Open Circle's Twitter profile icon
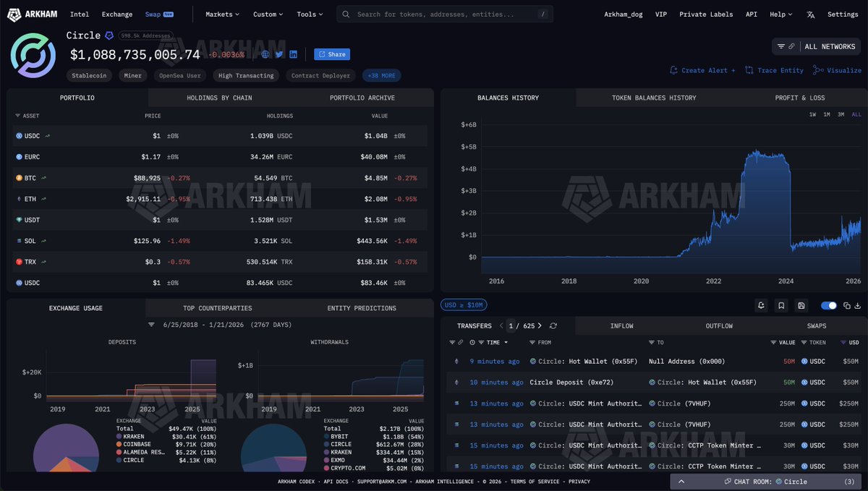868x491 pixels. pyautogui.click(x=279, y=54)
